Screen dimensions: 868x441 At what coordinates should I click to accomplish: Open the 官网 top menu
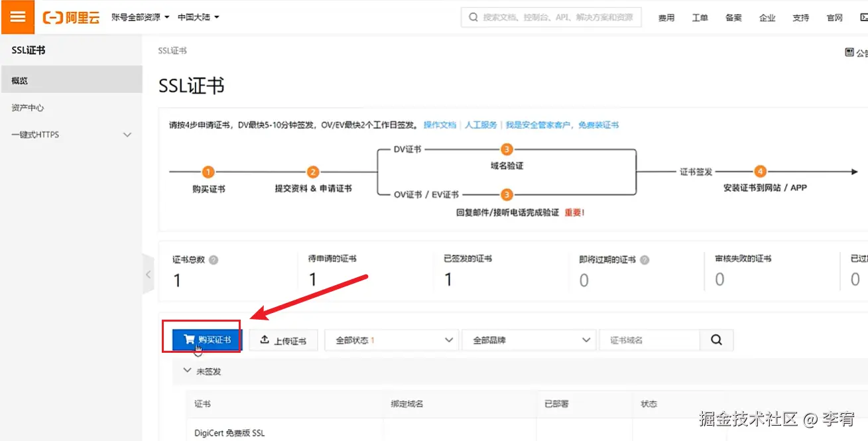tap(834, 18)
